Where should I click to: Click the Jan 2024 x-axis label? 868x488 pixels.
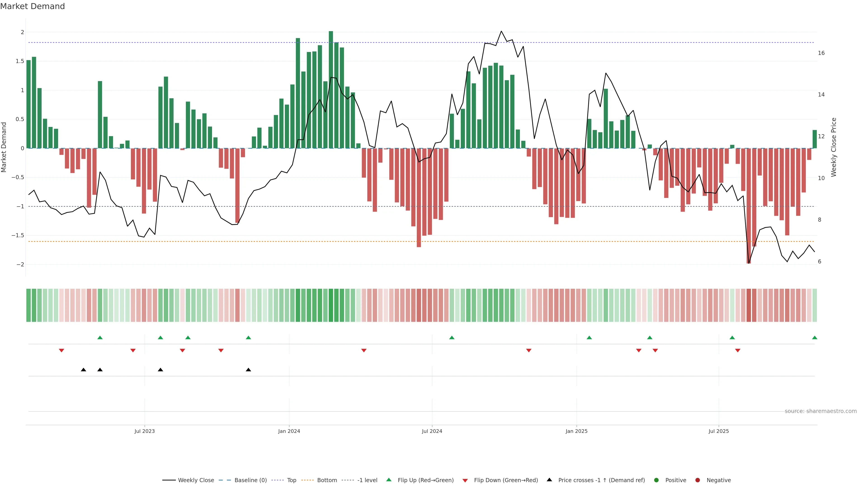click(289, 431)
